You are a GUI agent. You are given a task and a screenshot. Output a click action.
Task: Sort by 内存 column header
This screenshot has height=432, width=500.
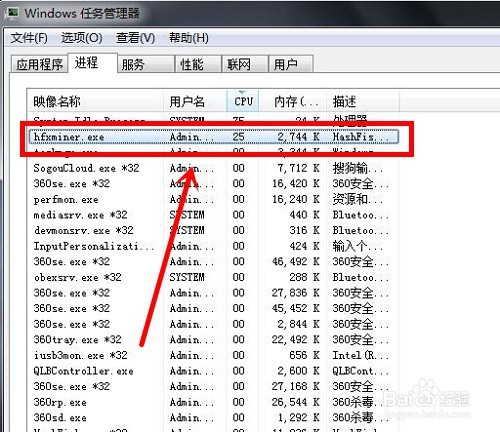pyautogui.click(x=293, y=101)
